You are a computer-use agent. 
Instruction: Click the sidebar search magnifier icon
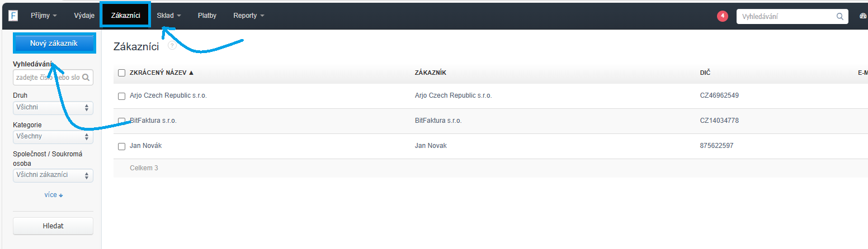[x=87, y=78]
